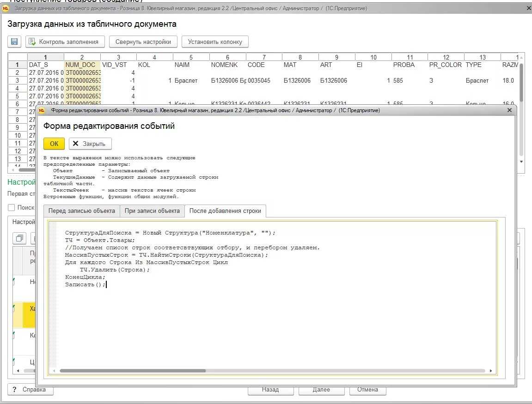The height and width of the screenshot is (404, 532).
Task: Click the Браслет cell in the NAIM column
Action: pyautogui.click(x=191, y=81)
